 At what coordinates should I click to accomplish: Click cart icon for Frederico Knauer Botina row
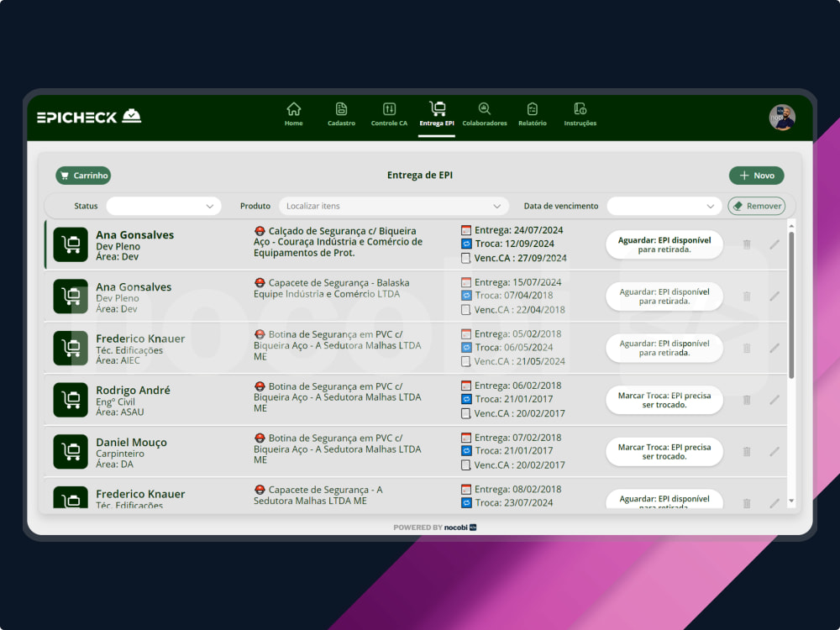[x=71, y=349]
